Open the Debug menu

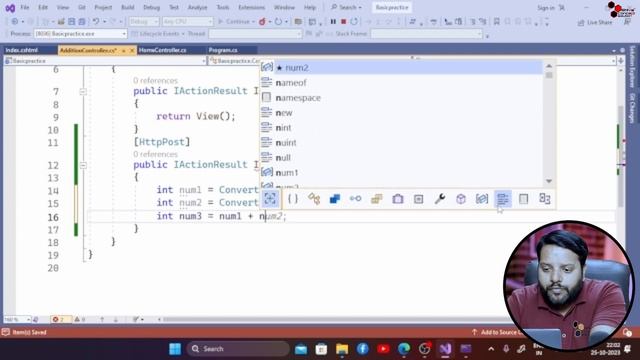point(151,7)
